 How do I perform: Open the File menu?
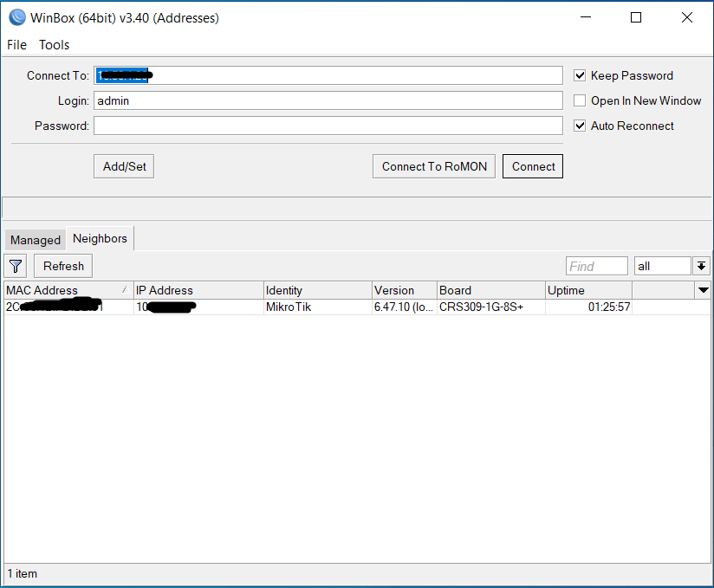click(x=16, y=45)
